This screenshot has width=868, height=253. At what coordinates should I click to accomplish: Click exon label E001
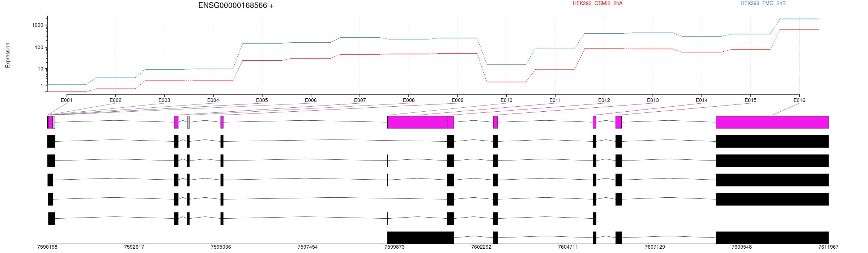pyautogui.click(x=67, y=100)
